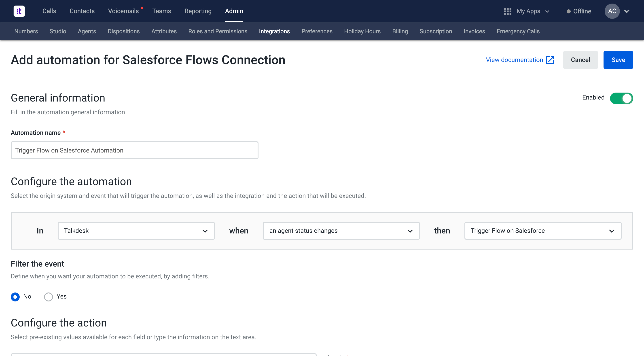644x356 pixels.
Task: Open Holiday Hours page
Action: [x=362, y=31]
